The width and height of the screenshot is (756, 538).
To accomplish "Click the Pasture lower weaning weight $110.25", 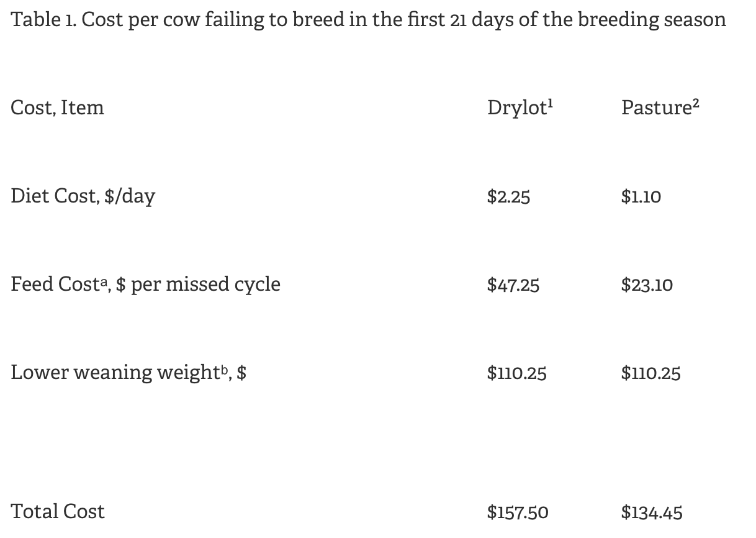I will tap(650, 373).
